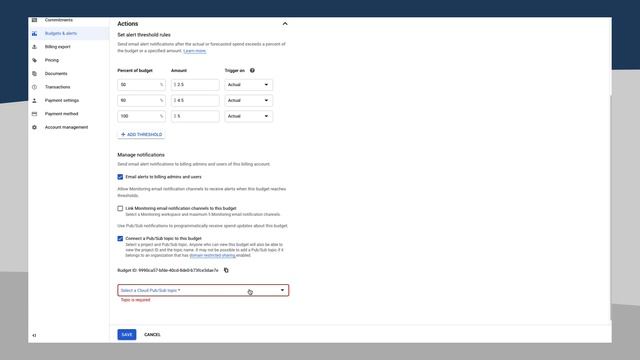Click the Account management gear icon
Image resolution: width=640 pixels, height=360 pixels.
34,127
